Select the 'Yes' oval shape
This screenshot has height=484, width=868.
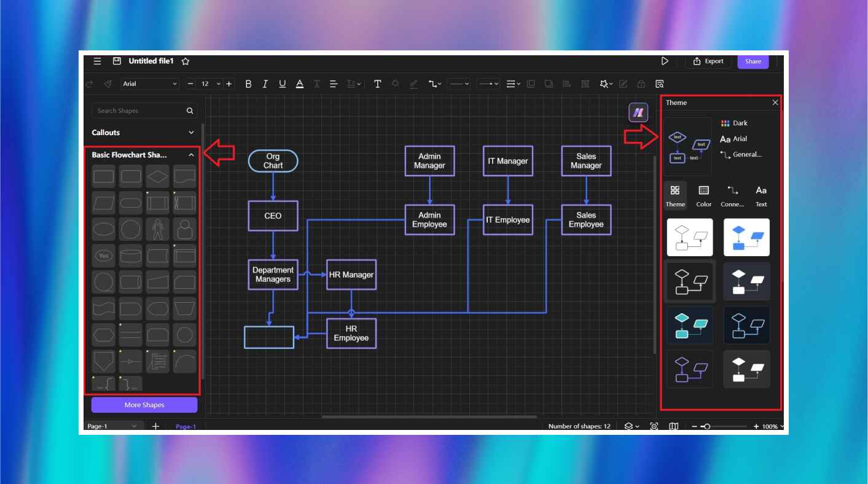pos(104,256)
